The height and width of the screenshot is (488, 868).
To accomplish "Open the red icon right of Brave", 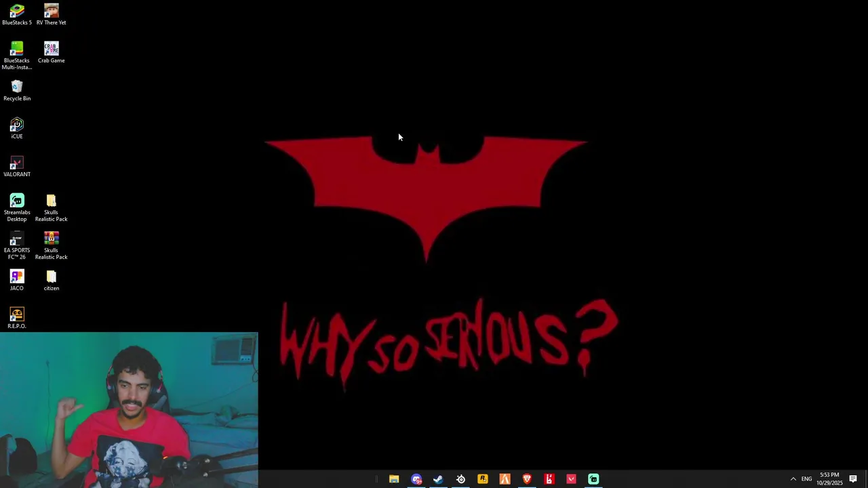I will (x=549, y=479).
